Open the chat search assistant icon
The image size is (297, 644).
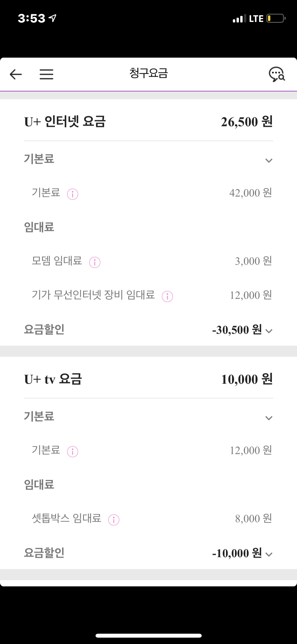pyautogui.click(x=277, y=74)
